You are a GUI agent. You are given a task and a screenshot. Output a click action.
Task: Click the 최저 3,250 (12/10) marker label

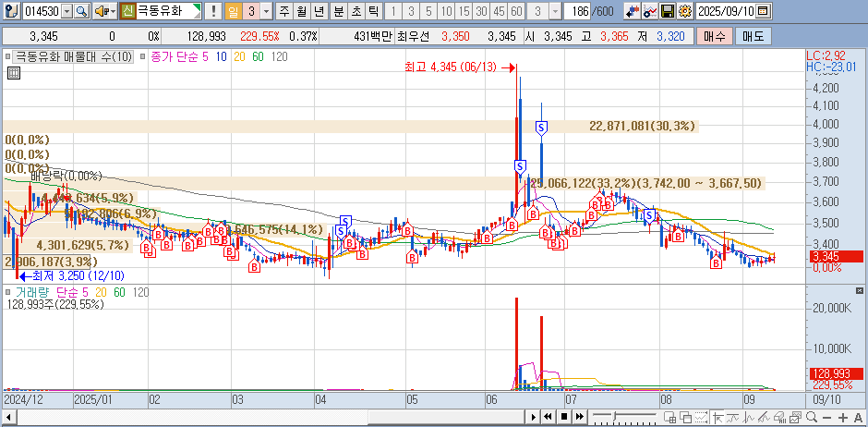(x=78, y=275)
